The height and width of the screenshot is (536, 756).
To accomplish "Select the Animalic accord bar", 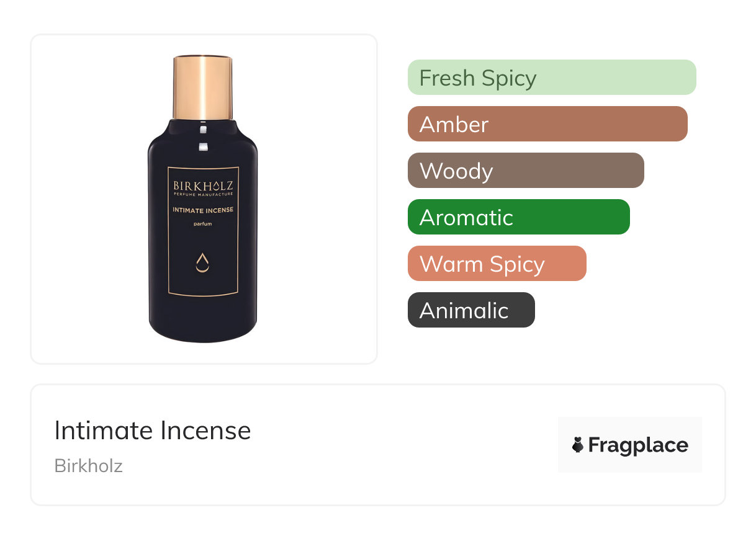I will 471,310.
